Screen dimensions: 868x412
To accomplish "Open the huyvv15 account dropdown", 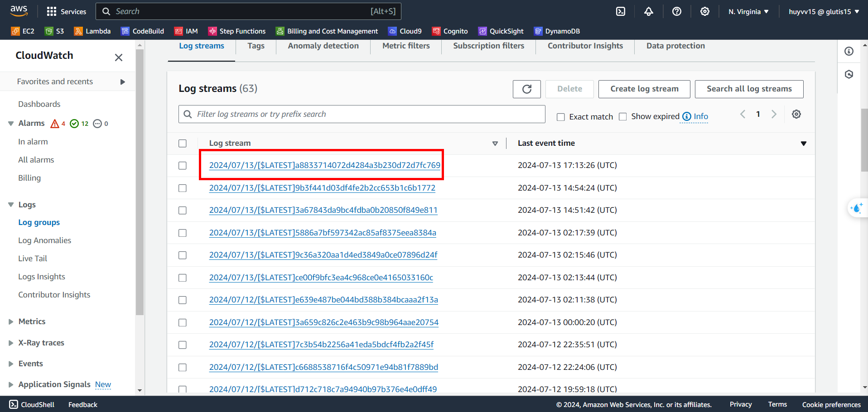I will [824, 11].
